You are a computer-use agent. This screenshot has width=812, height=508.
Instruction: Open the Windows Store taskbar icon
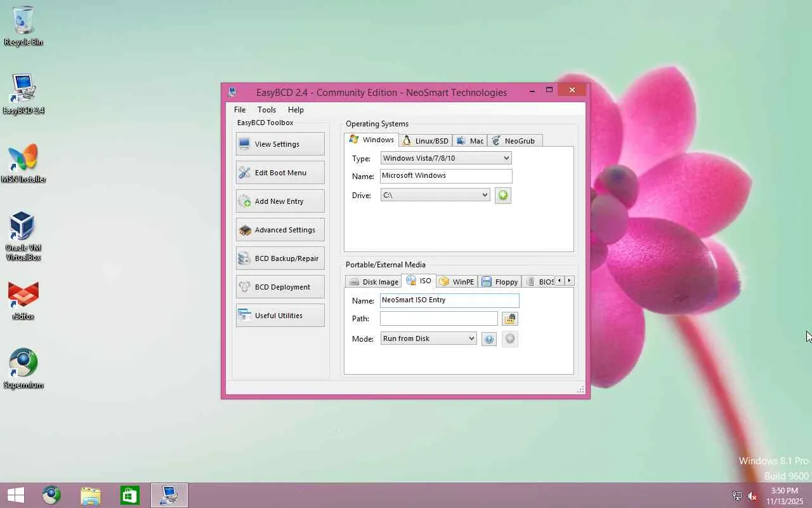tap(130, 495)
